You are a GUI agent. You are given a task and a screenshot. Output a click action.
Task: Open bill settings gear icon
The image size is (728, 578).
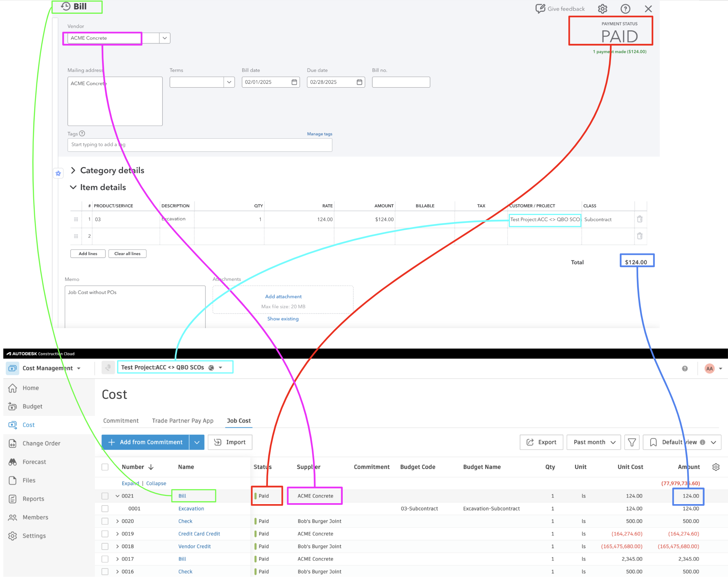602,9
